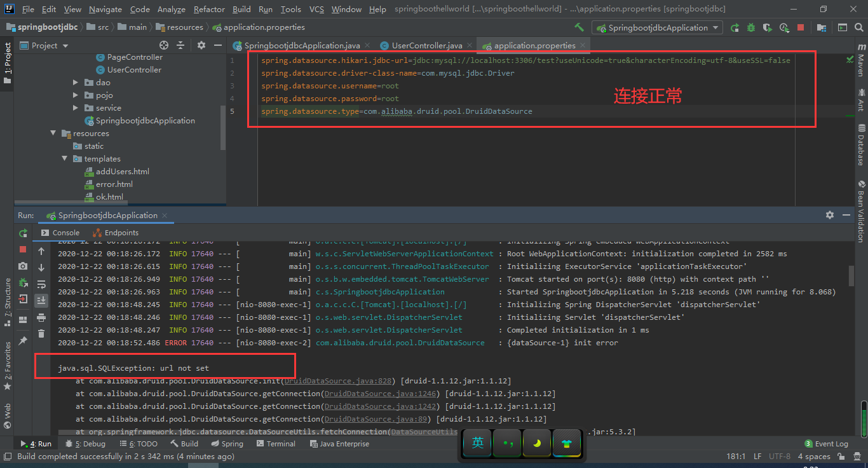Image resolution: width=868 pixels, height=468 pixels.
Task: Switch to SpringbootjdbcApplication.java tab
Action: (x=302, y=45)
